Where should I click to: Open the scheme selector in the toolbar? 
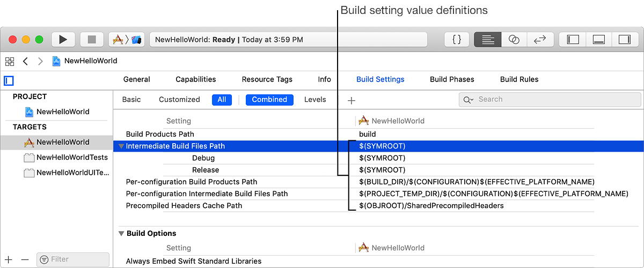tap(127, 40)
